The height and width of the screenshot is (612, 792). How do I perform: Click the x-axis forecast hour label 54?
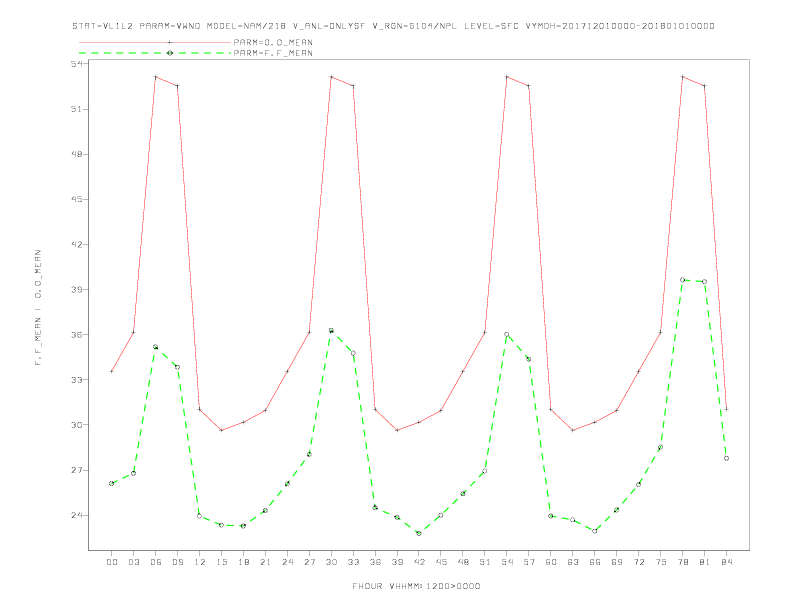point(507,562)
